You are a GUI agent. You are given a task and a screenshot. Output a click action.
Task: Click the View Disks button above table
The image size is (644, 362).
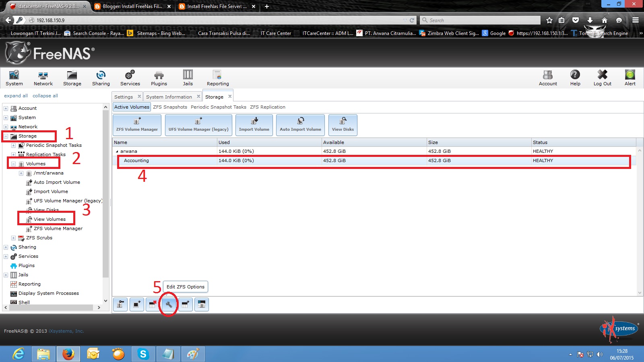(343, 125)
